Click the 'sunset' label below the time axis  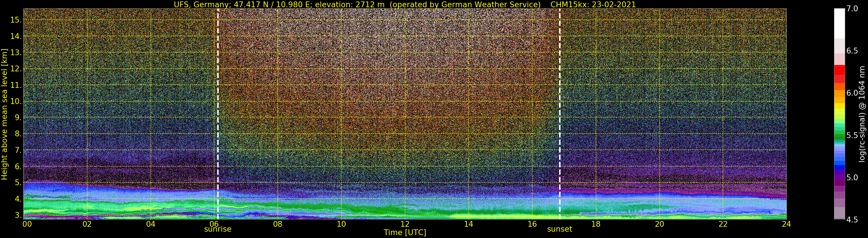pos(560,229)
